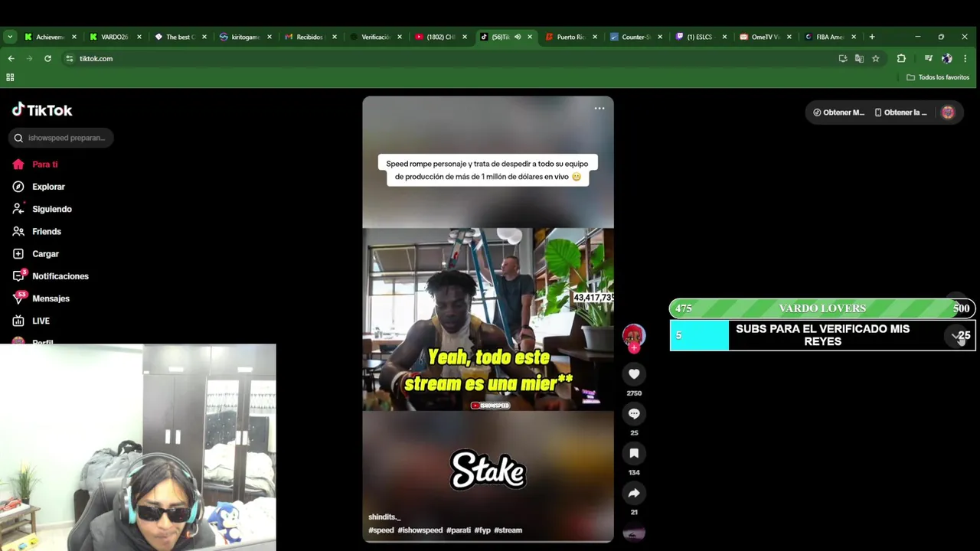
Task: Open the apps grid in bookmarks bar
Action: 10,77
